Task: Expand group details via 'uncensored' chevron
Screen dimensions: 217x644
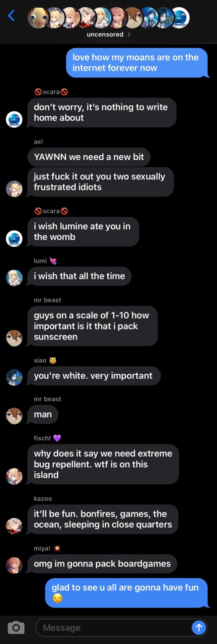Action: [x=129, y=35]
